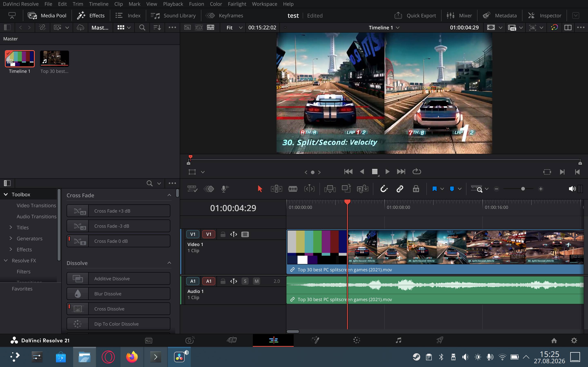588x367 pixels.
Task: Play the timeline forward
Action: point(387,172)
